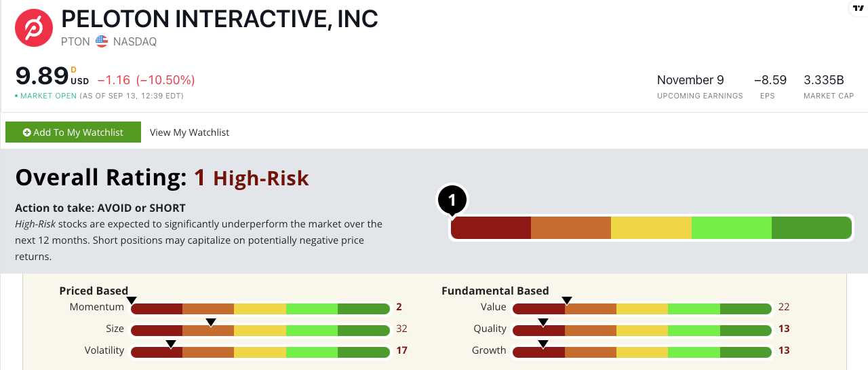Click the Size bar triangle marker

tap(211, 322)
